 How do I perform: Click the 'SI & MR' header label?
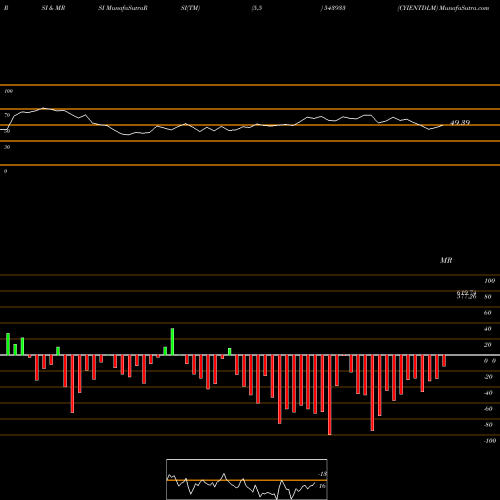(53, 8)
